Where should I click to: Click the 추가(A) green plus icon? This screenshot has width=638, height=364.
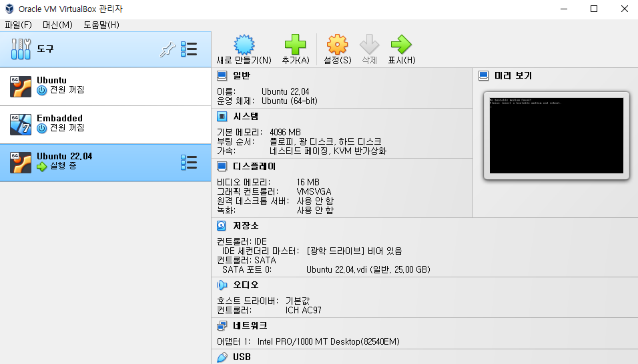pos(296,44)
